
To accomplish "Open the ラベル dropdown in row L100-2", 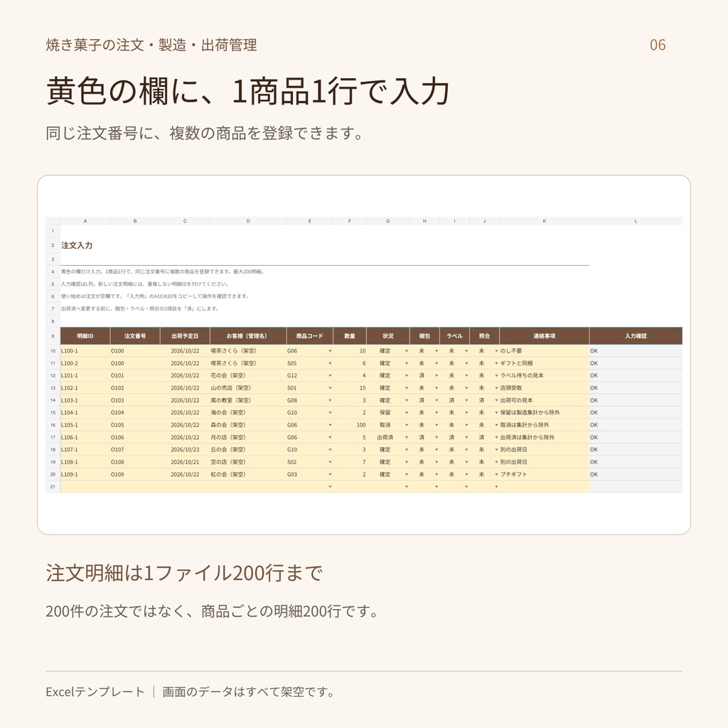I will (466, 363).
